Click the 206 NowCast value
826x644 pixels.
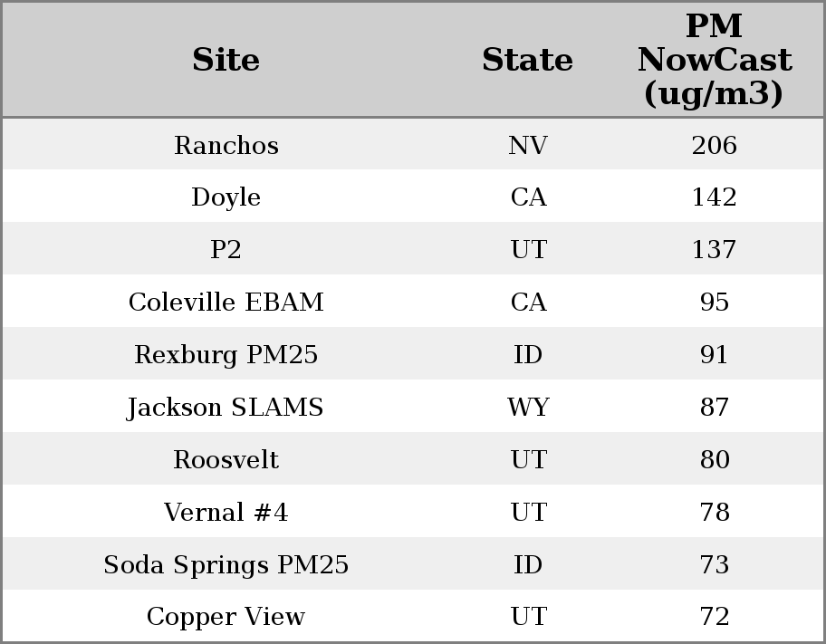click(714, 145)
